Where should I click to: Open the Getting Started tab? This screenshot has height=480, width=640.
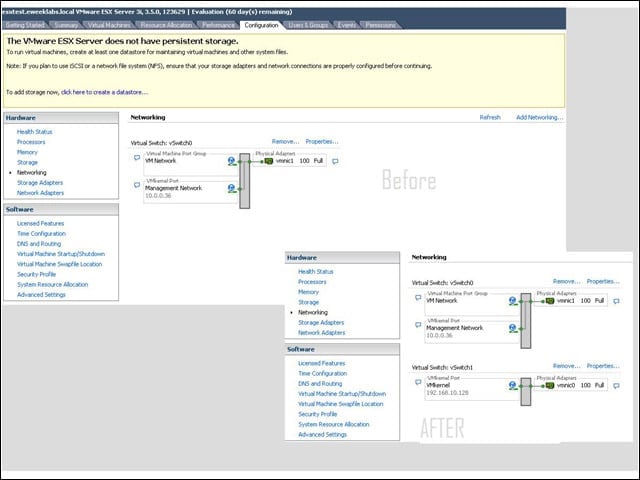click(x=25, y=25)
